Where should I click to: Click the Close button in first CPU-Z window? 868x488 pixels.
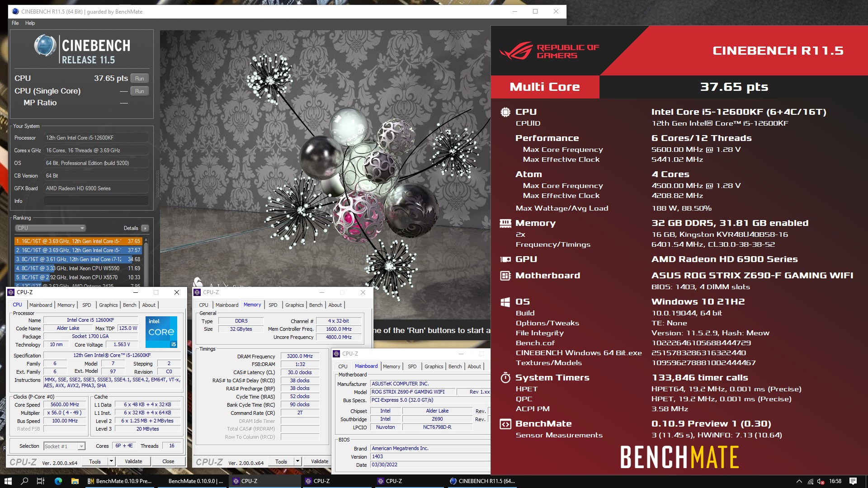point(168,461)
